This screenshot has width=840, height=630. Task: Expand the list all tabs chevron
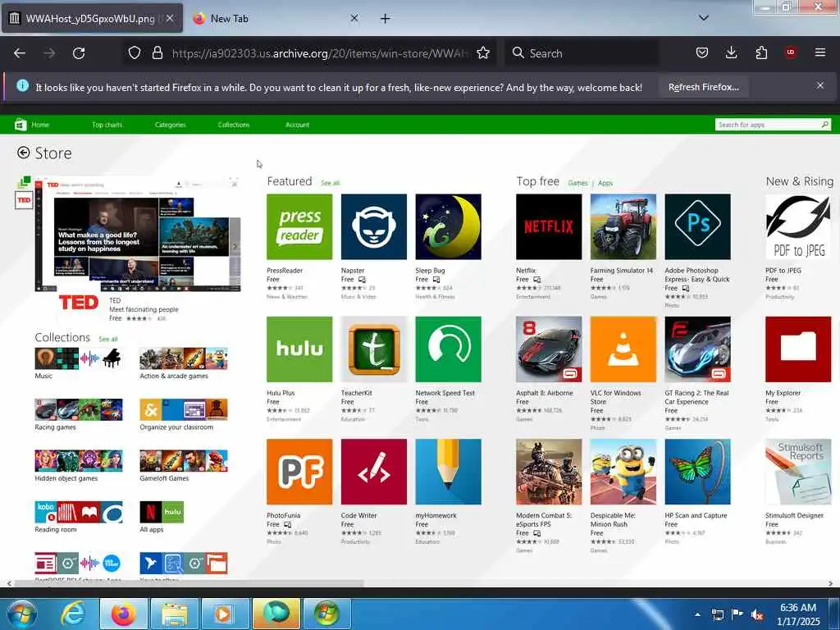(704, 18)
